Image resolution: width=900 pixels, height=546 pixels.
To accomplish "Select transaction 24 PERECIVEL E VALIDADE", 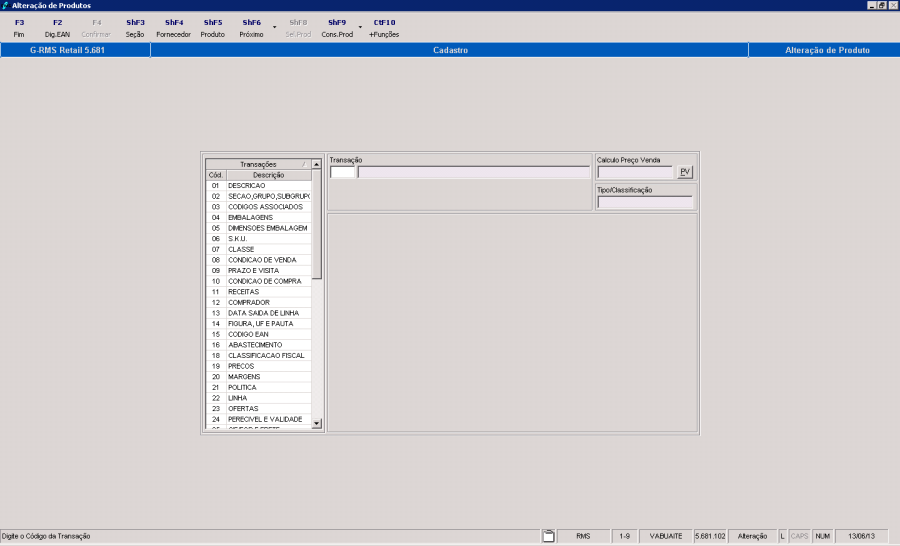I will coord(258,419).
